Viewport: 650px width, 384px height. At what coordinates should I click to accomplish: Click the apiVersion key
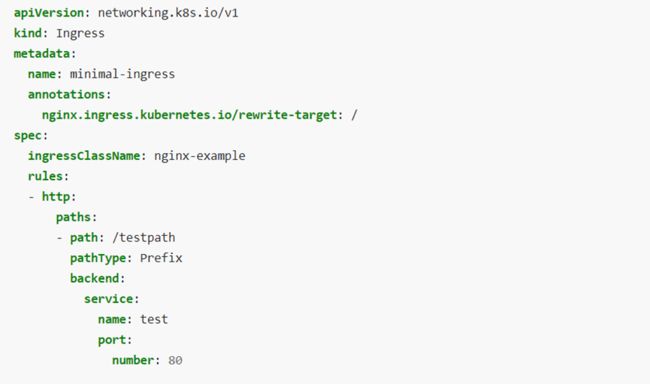(49, 13)
